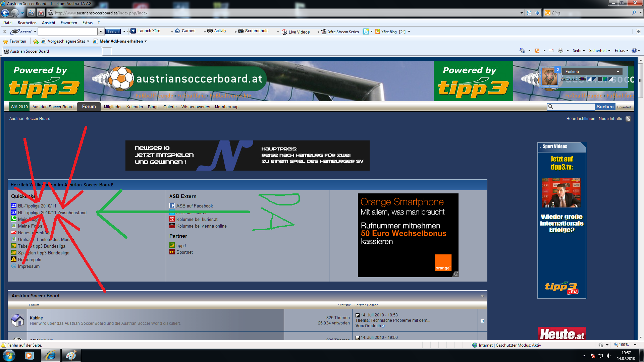This screenshot has width=644, height=362.
Task: Collapse the Austrian Soccer Board category
Action: click(482, 296)
